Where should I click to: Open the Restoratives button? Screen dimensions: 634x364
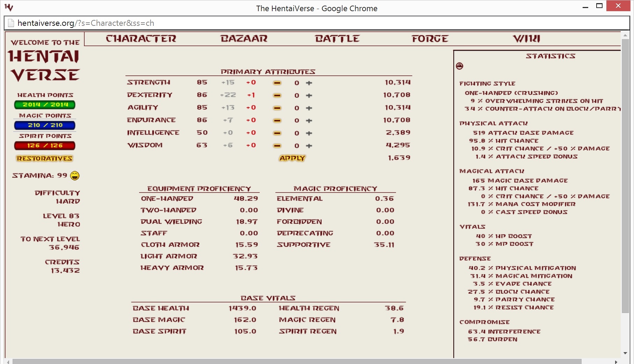click(x=44, y=159)
